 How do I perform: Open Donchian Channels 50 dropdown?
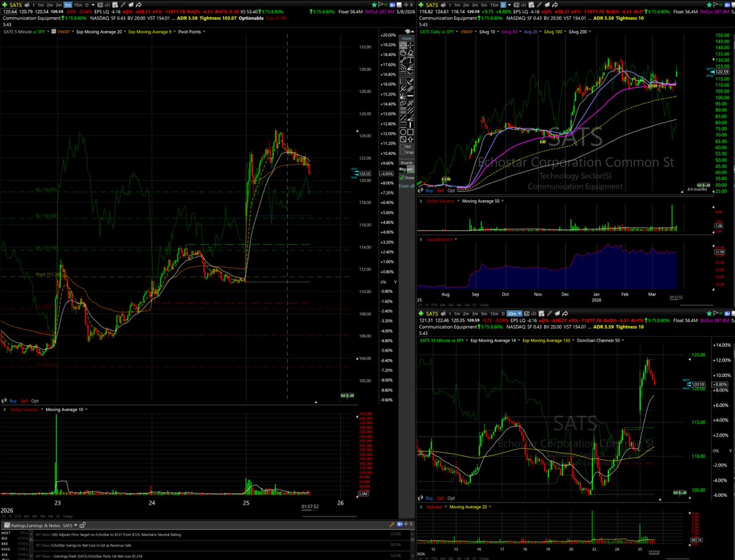point(623,340)
